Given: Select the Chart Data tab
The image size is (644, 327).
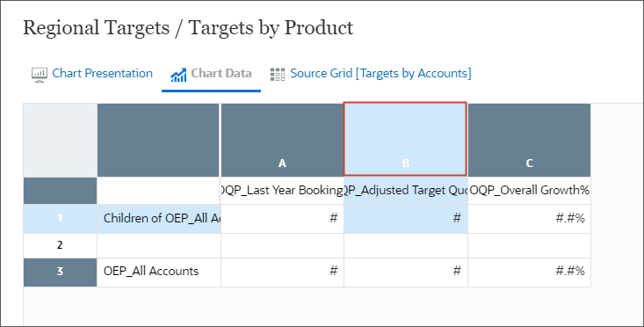Looking at the screenshot, I should click(211, 74).
